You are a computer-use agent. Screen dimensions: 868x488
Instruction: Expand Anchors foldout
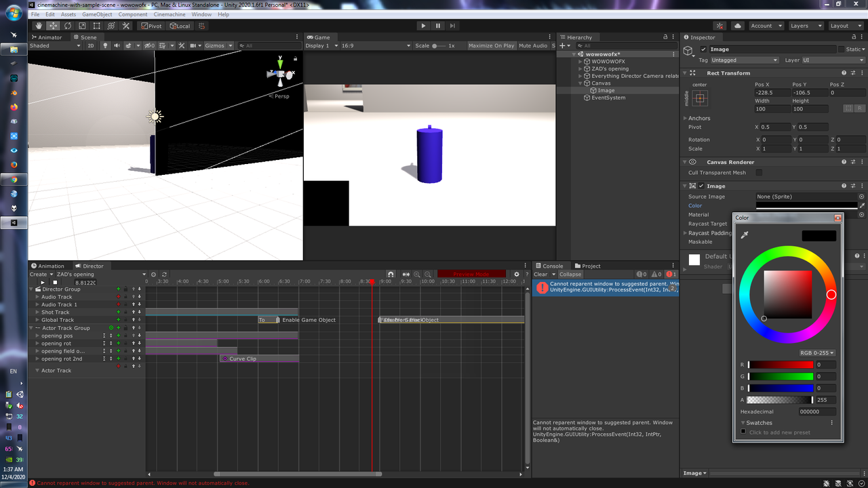pos(686,118)
